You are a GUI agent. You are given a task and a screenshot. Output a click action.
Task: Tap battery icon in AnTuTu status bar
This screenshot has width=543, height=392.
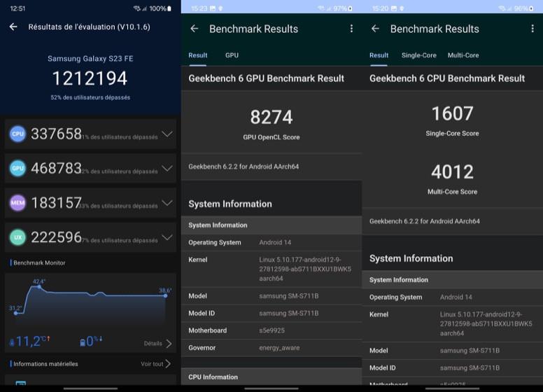(169, 8)
